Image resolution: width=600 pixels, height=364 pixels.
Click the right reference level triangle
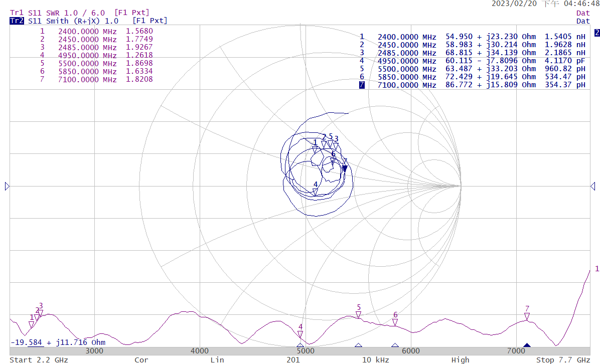point(593,187)
